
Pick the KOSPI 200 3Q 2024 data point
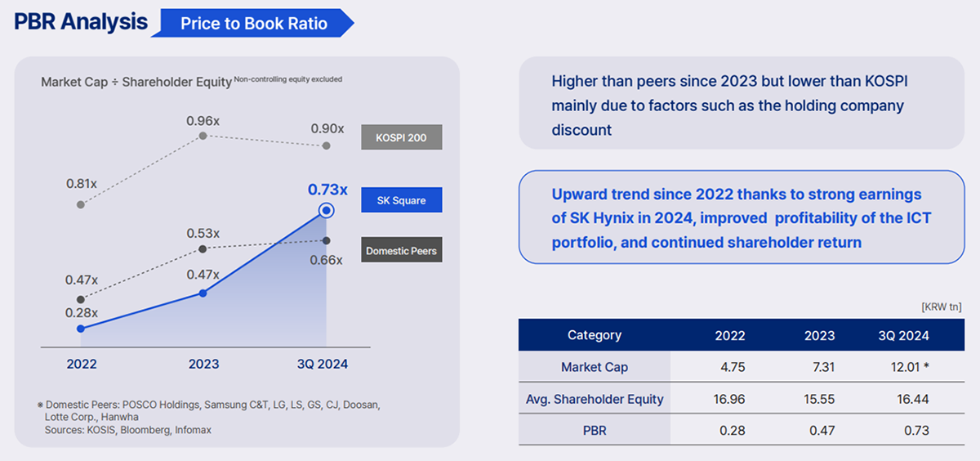327,145
